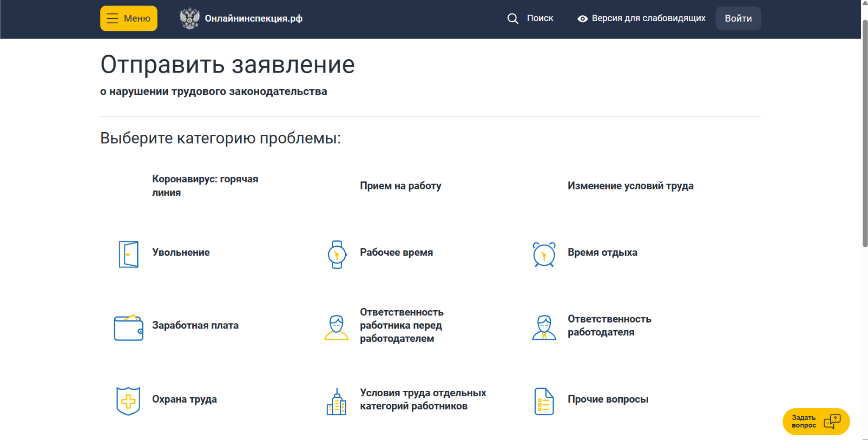This screenshot has width=868, height=440.
Task: Select the Увольнение door icon
Action: tap(128, 254)
